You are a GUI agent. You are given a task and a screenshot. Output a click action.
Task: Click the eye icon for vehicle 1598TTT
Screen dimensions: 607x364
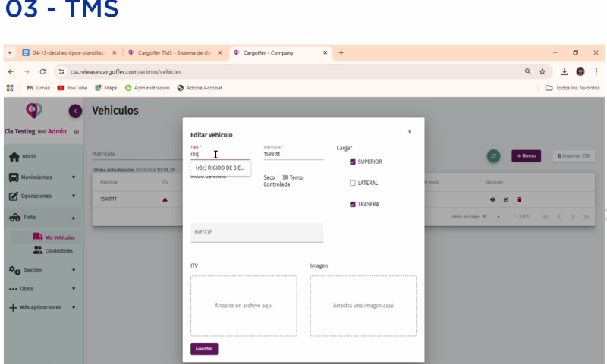pyautogui.click(x=492, y=199)
